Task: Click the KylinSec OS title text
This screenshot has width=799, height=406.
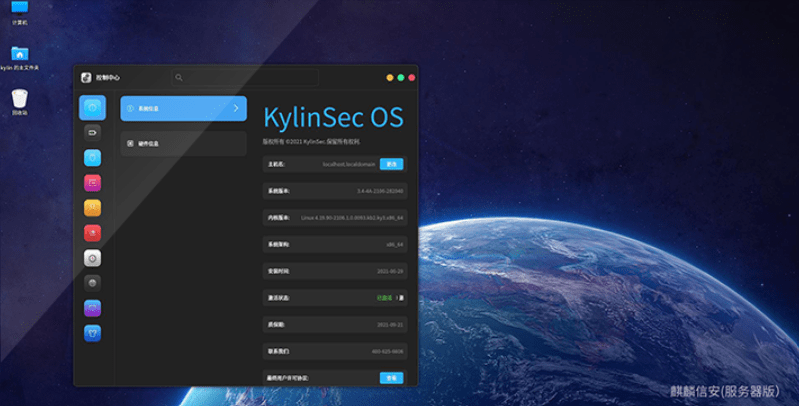Action: 334,118
